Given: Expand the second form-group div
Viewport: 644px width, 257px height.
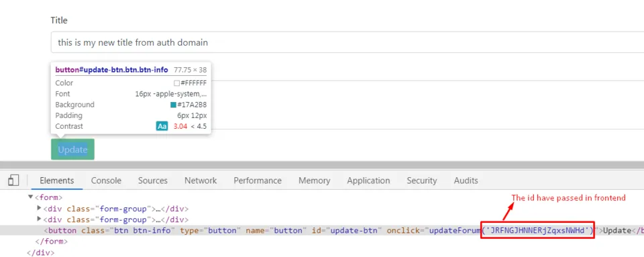Looking at the screenshot, I should (40, 219).
